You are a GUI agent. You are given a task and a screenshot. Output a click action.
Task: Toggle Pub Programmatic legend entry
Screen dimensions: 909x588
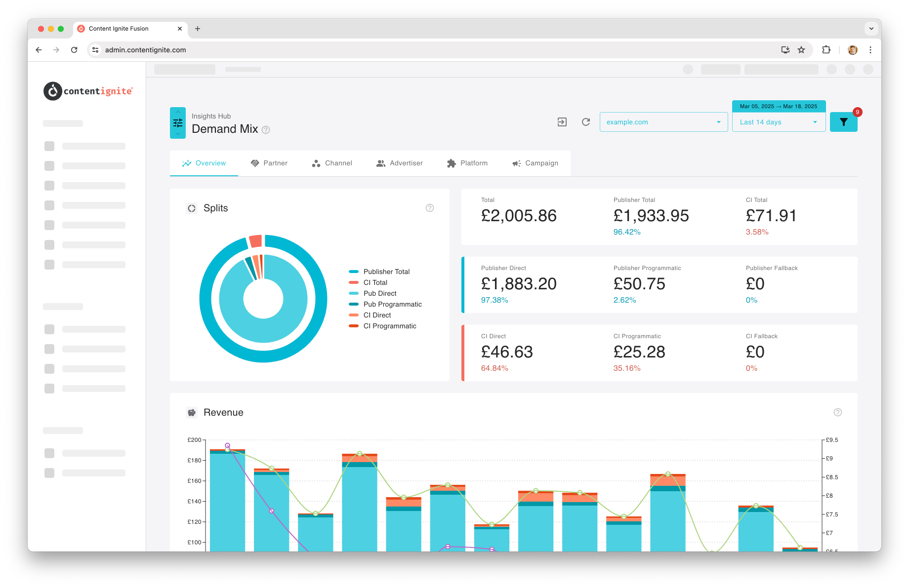pos(385,304)
